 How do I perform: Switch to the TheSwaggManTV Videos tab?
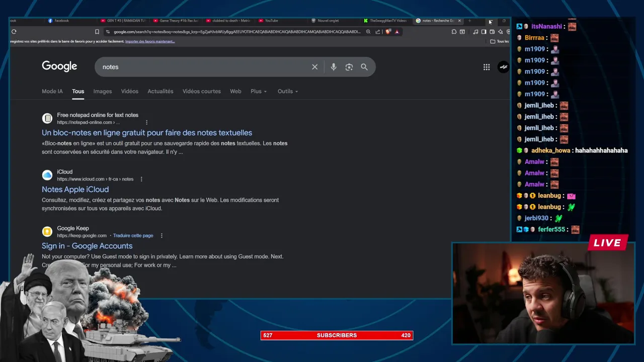[x=385, y=21]
